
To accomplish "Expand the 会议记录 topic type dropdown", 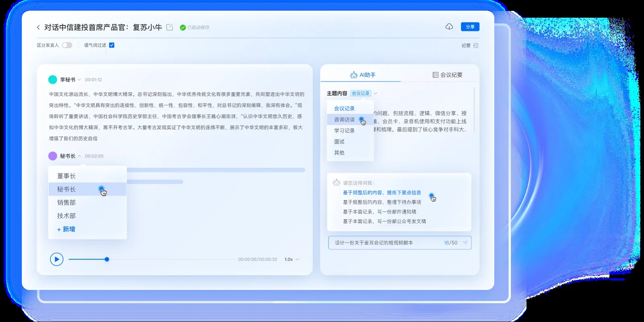I will (x=375, y=93).
